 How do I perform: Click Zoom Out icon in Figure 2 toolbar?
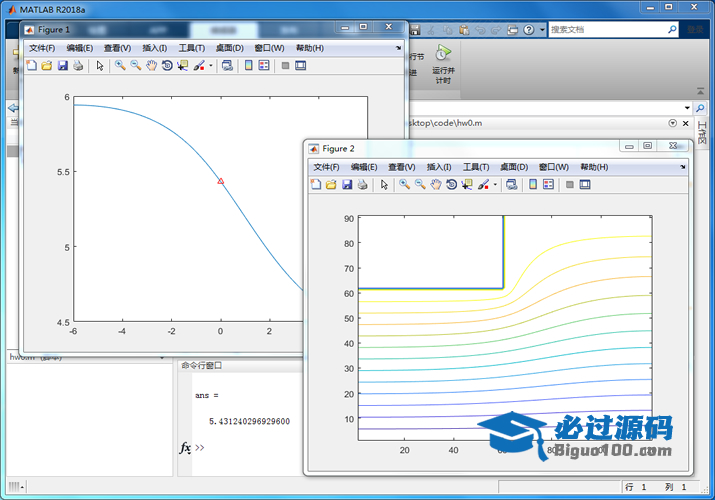tap(420, 185)
